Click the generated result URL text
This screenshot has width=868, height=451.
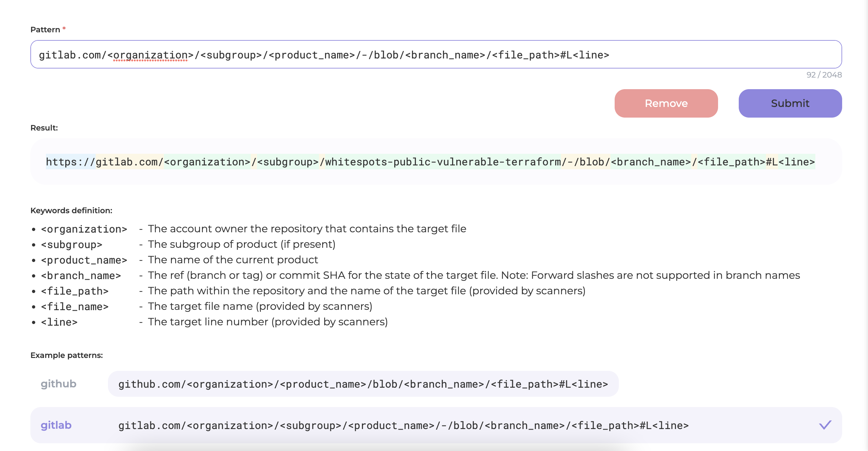pos(430,162)
